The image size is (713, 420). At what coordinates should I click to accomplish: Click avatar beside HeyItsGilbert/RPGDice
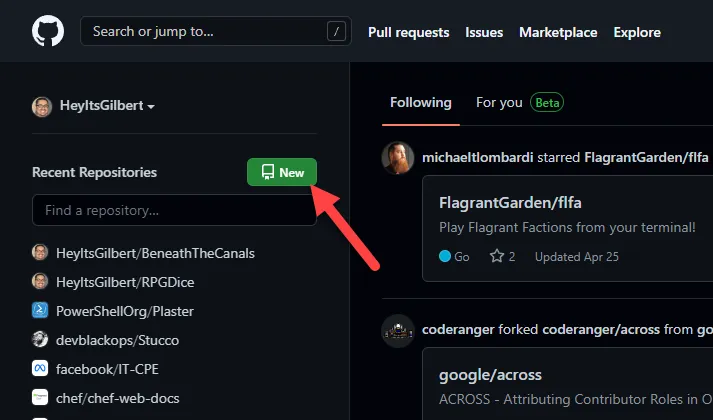40,281
